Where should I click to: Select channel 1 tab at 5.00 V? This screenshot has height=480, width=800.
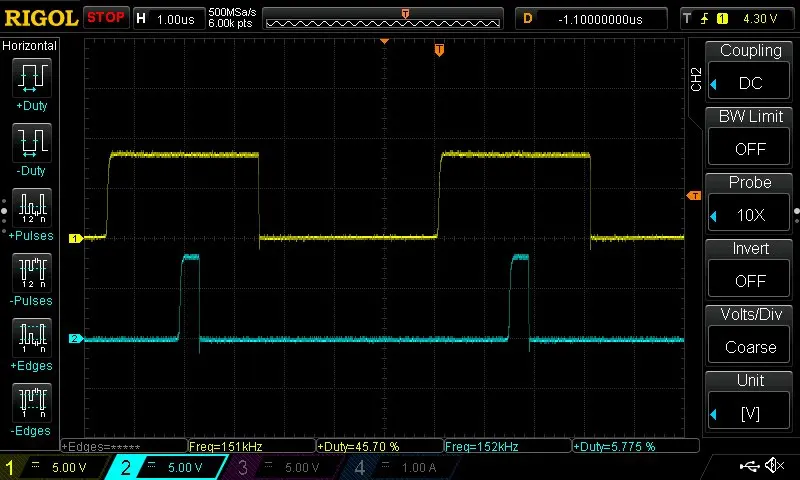[54, 467]
